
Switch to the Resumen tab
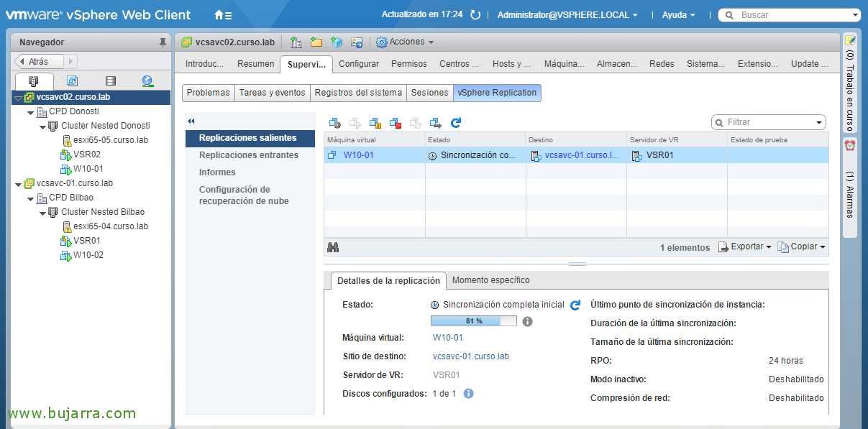[x=255, y=64]
